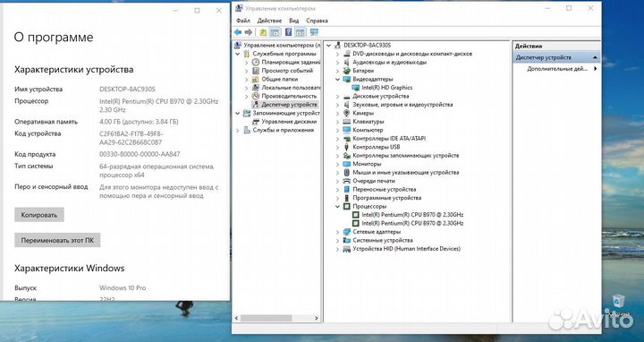Click the up-one-level folder toolbar icon
Image resolution: width=644 pixels, height=342 pixels.
[x=263, y=32]
